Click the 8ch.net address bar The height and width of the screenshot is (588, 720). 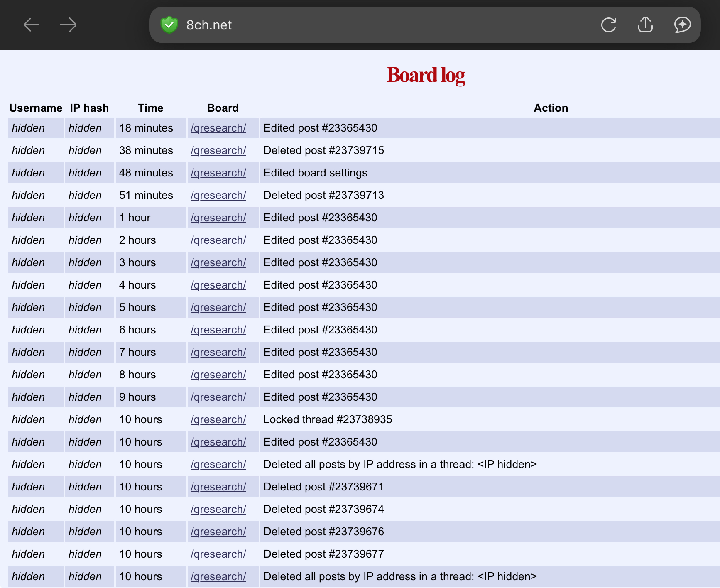374,25
